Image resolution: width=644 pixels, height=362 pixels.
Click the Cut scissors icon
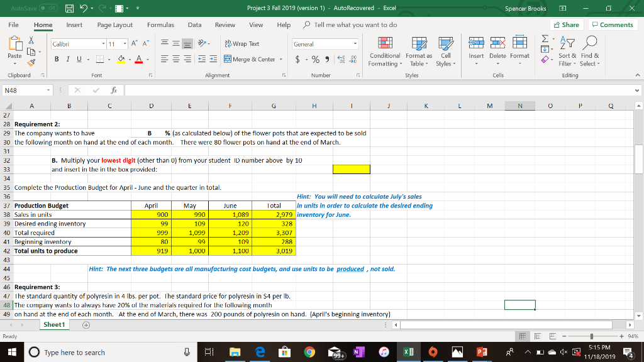(31, 40)
